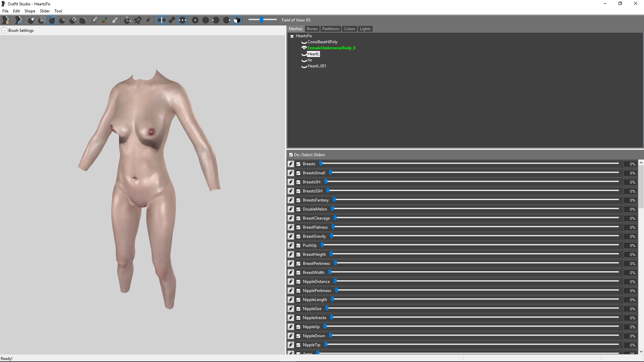Select the HeartL.001 mesh
Viewport: 644px width, 362px height.
tap(317, 66)
